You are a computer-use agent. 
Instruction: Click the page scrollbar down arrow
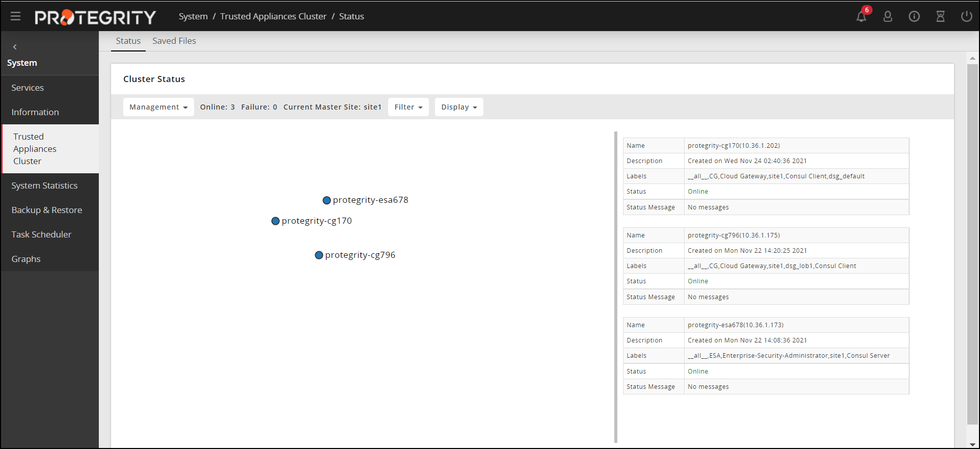coord(973,444)
